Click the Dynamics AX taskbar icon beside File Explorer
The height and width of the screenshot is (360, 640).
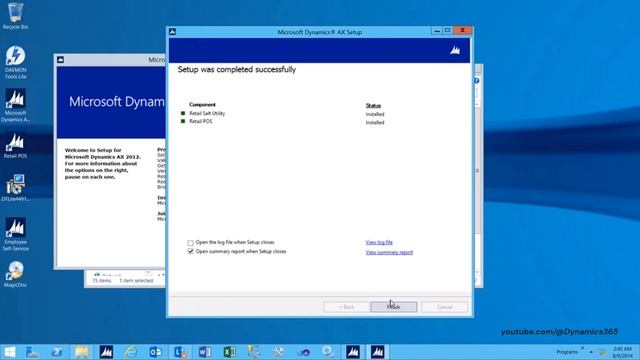point(106,352)
